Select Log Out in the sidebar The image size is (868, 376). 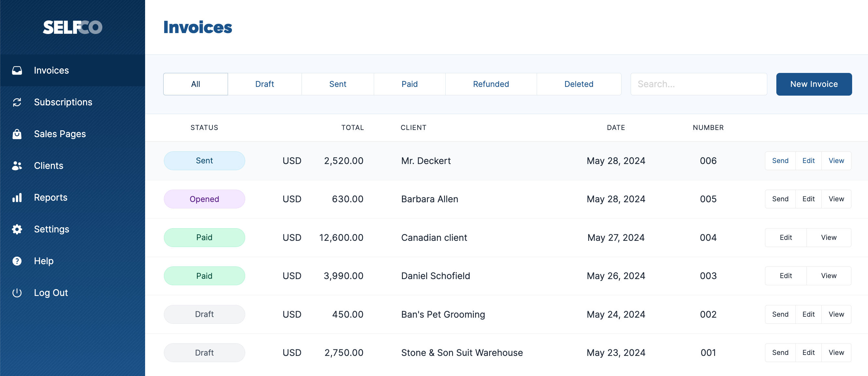73,293
